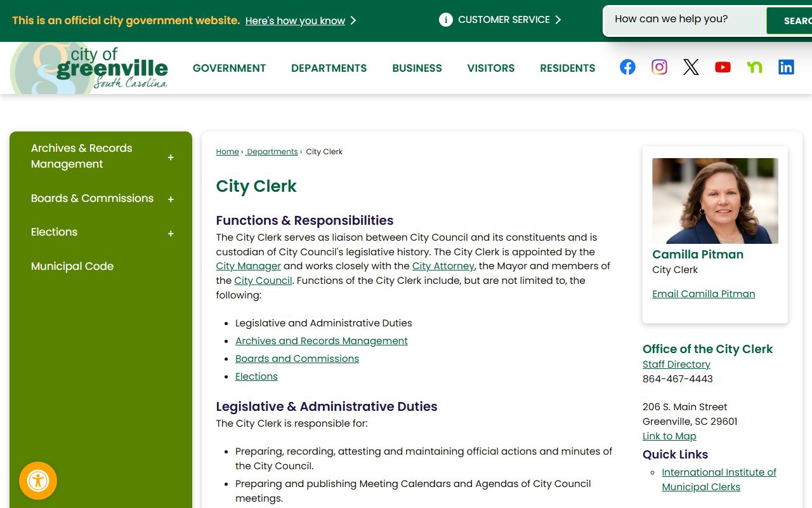This screenshot has height=508, width=812.
Task: Expand Archives & Records Management submenu
Action: [171, 157]
